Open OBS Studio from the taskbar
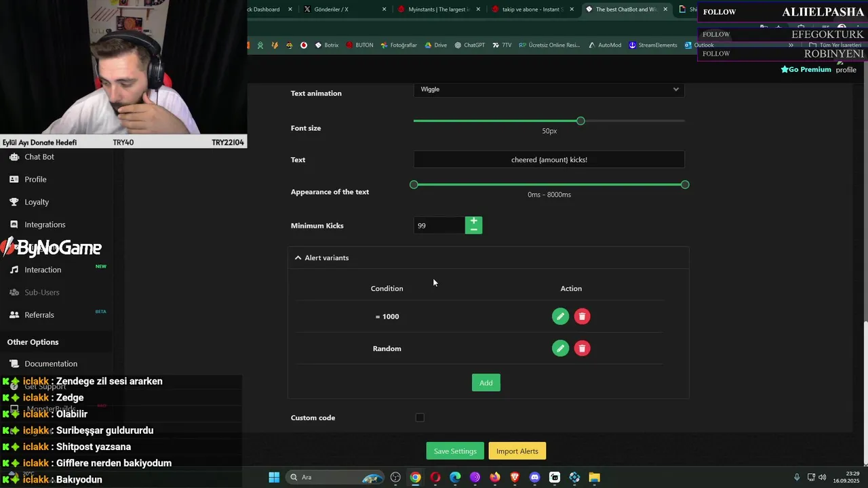 [395, 477]
